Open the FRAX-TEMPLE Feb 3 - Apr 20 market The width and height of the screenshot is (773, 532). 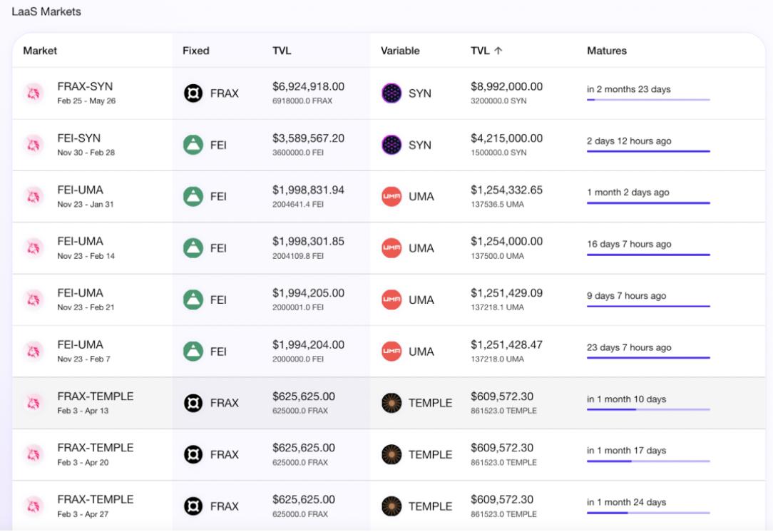coord(95,448)
